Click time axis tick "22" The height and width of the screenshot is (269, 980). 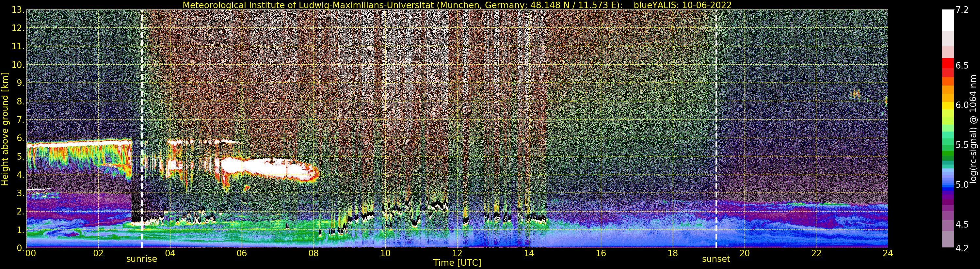[816, 253]
